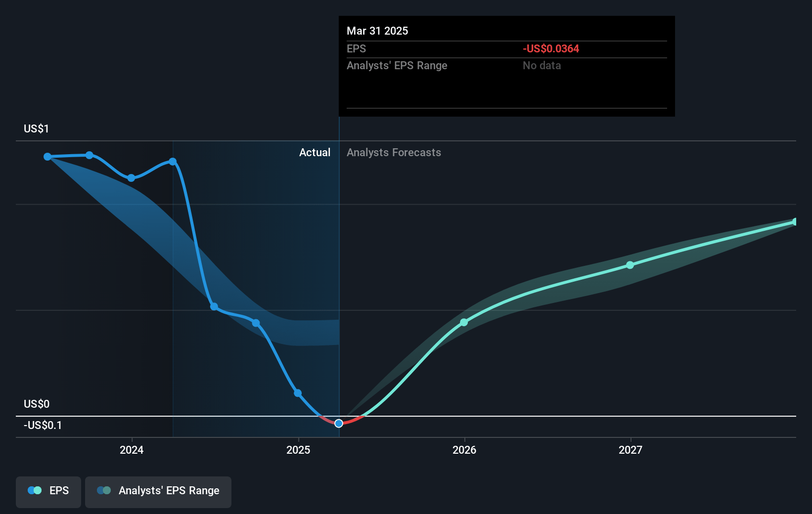The image size is (812, 514).
Task: Select the EPS point after mid-2024 drop
Action: 214,307
